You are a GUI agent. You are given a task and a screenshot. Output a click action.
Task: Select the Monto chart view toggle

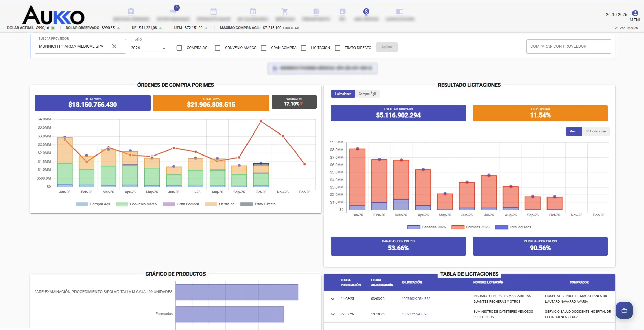[x=574, y=131]
